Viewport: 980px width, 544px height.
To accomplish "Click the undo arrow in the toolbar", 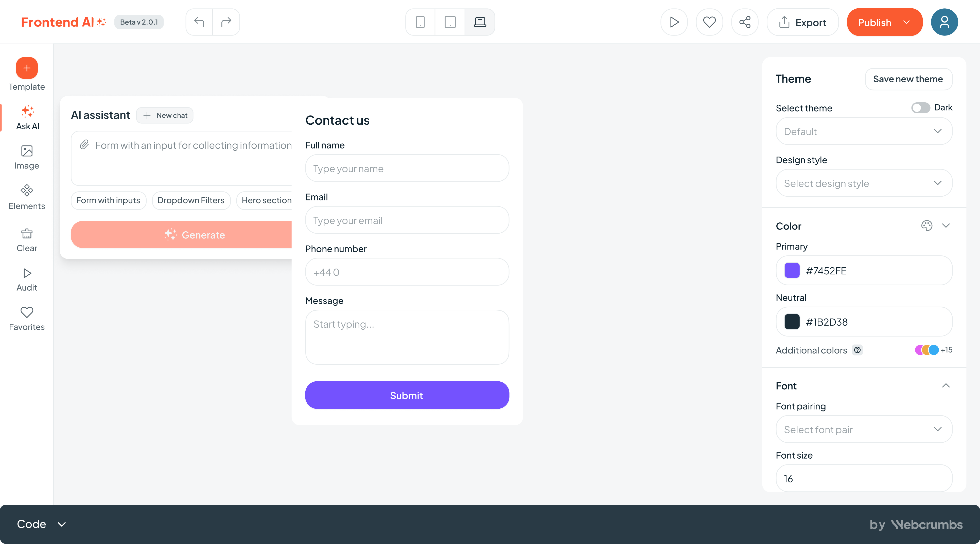I will (x=199, y=22).
